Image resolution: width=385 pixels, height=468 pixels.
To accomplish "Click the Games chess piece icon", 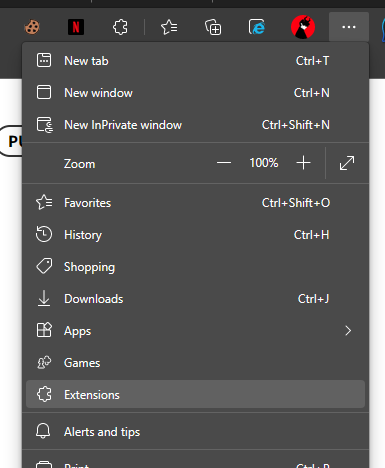I will tap(44, 362).
